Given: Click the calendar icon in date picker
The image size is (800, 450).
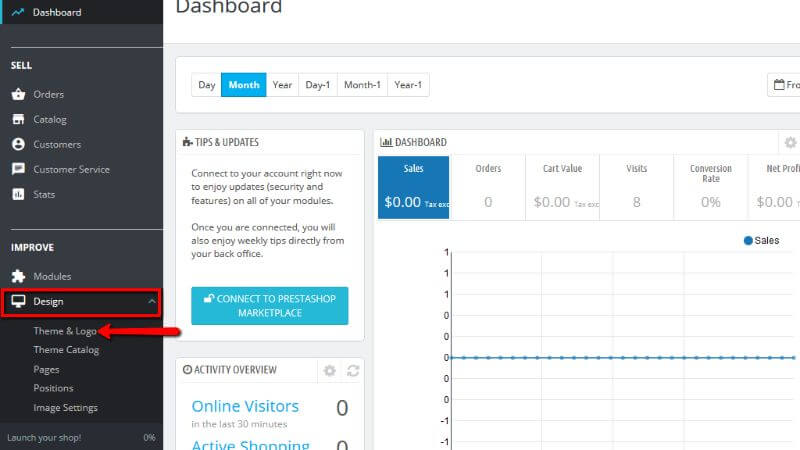Looking at the screenshot, I should 779,85.
